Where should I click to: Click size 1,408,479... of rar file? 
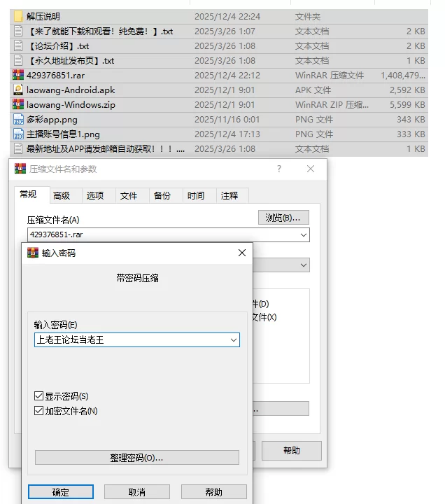pos(403,75)
